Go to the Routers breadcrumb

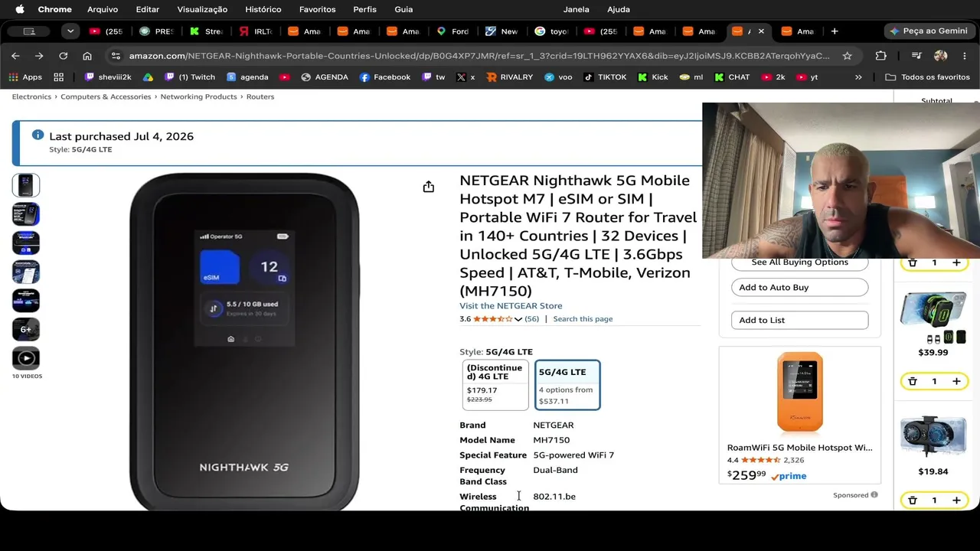[260, 97]
